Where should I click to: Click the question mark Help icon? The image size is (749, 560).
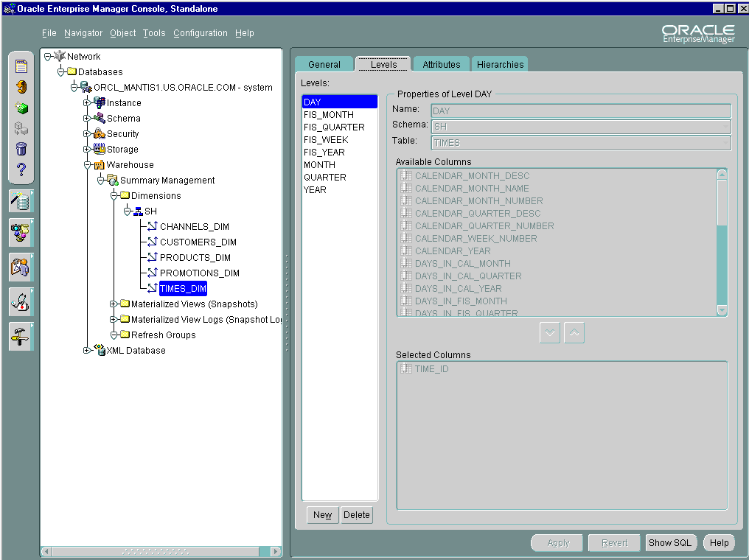click(21, 170)
